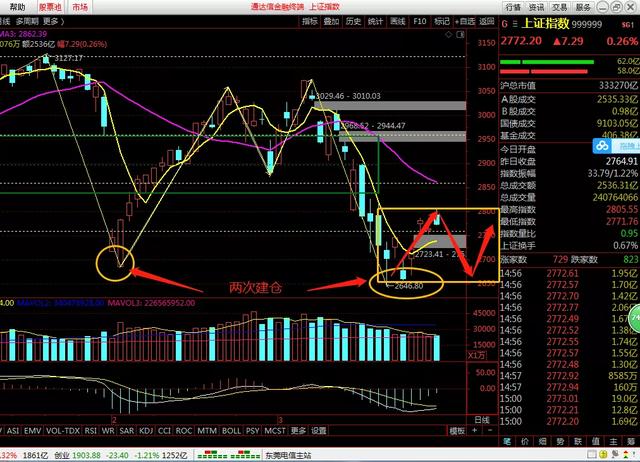
Task: Switch to the 笔 tab
Action: (507, 442)
